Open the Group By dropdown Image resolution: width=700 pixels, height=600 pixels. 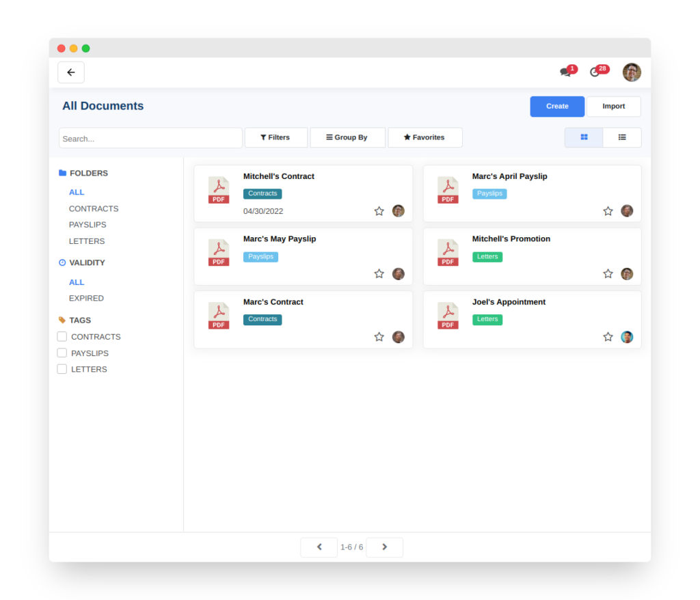[x=347, y=137]
